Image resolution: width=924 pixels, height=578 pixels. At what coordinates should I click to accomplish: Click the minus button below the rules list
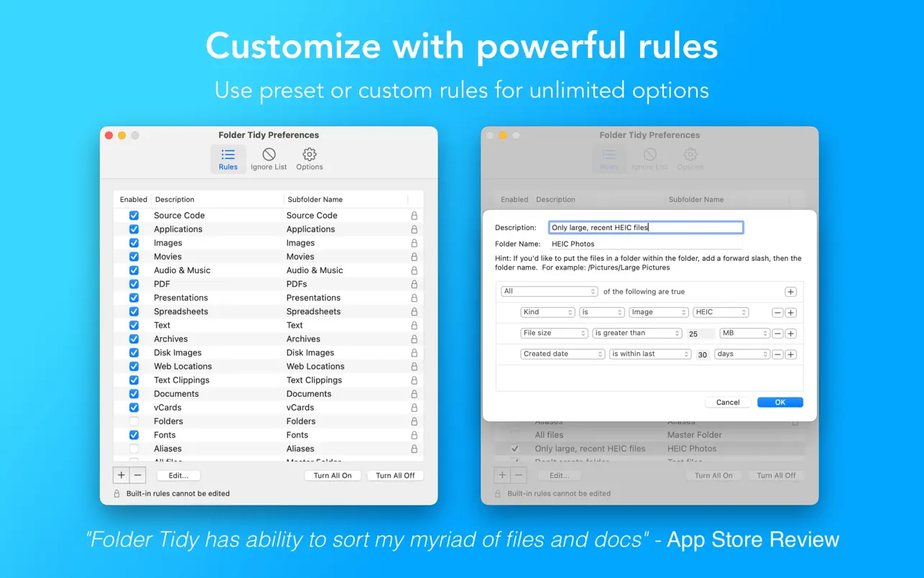(138, 475)
